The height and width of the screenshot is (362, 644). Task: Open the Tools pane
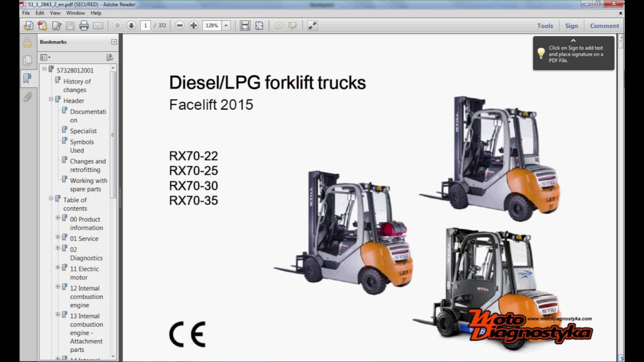pos(545,26)
